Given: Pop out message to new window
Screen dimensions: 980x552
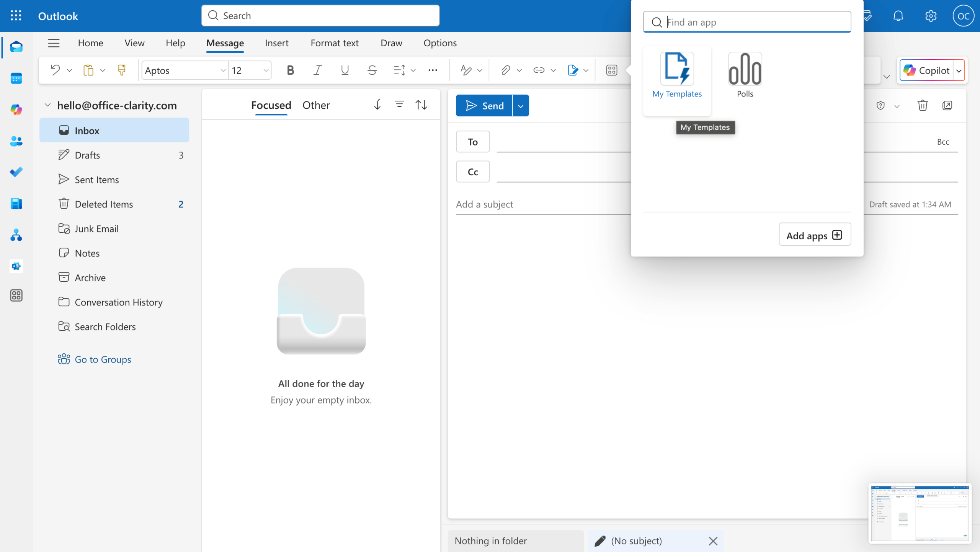Looking at the screenshot, I should pos(947,105).
